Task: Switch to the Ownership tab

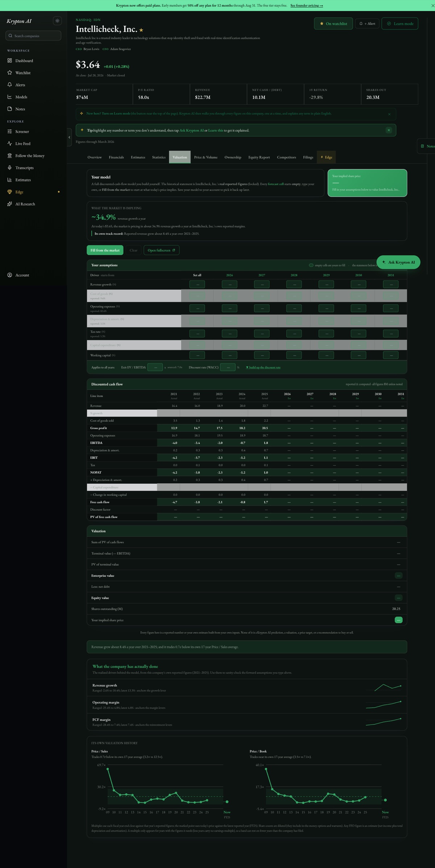Action: 233,157
